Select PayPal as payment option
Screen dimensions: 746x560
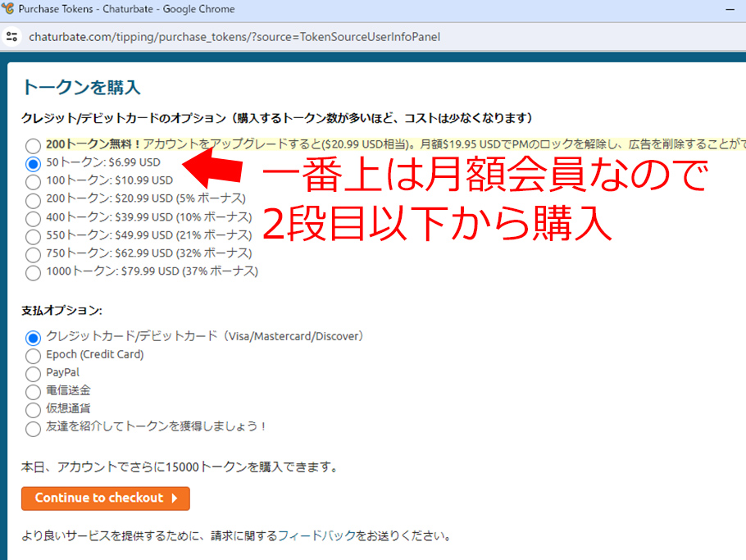[33, 374]
